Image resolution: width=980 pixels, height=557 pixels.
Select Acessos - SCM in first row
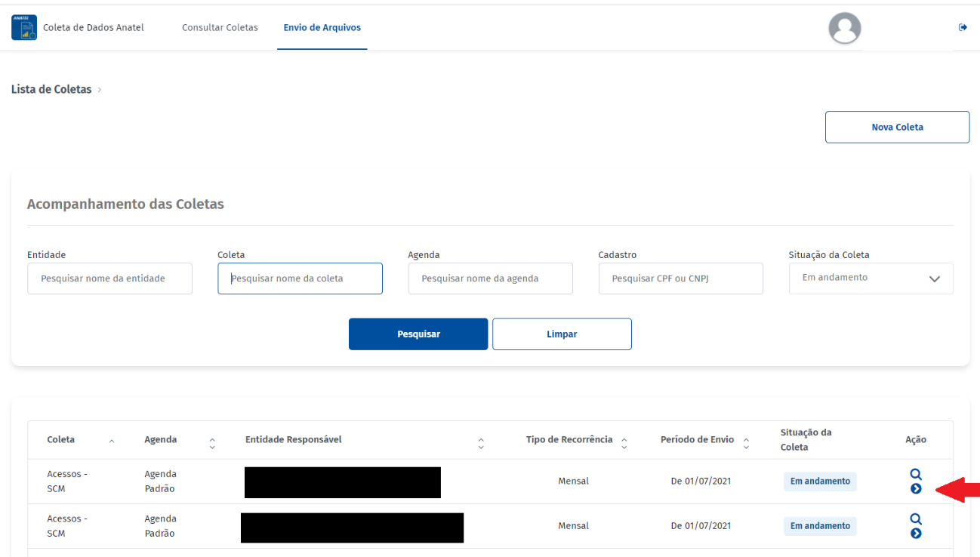(67, 482)
